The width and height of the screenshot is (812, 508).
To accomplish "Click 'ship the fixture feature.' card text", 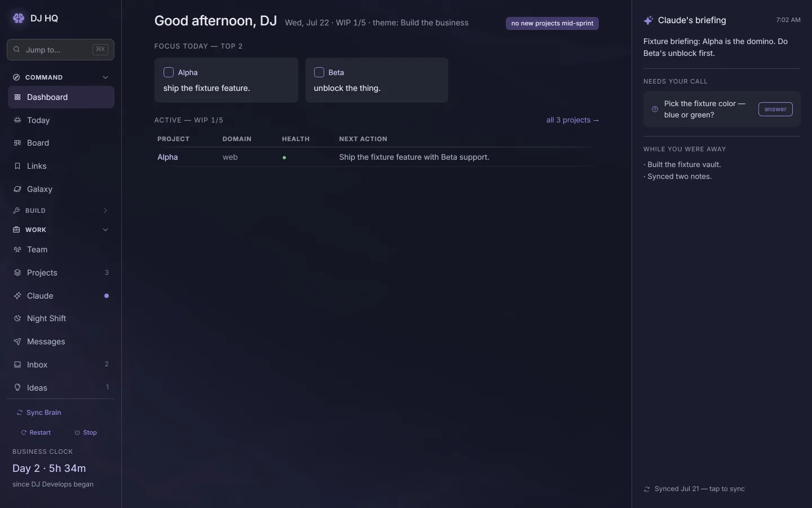I will click(x=206, y=88).
